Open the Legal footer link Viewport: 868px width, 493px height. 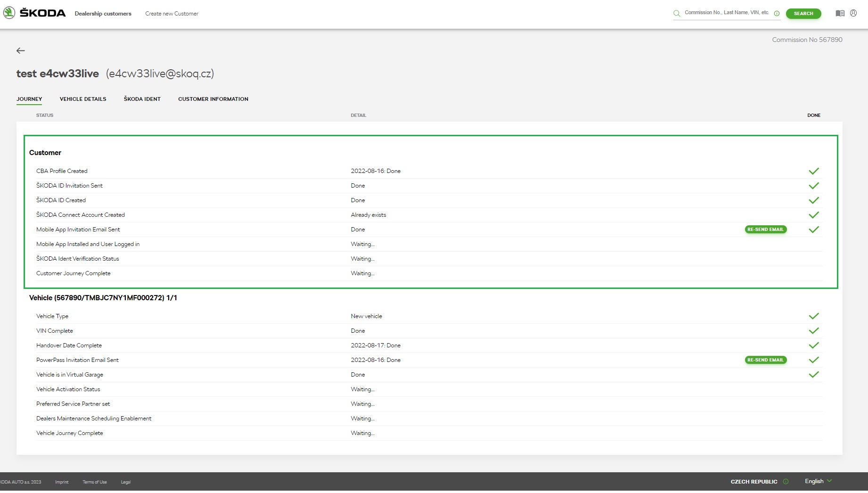[126, 482]
